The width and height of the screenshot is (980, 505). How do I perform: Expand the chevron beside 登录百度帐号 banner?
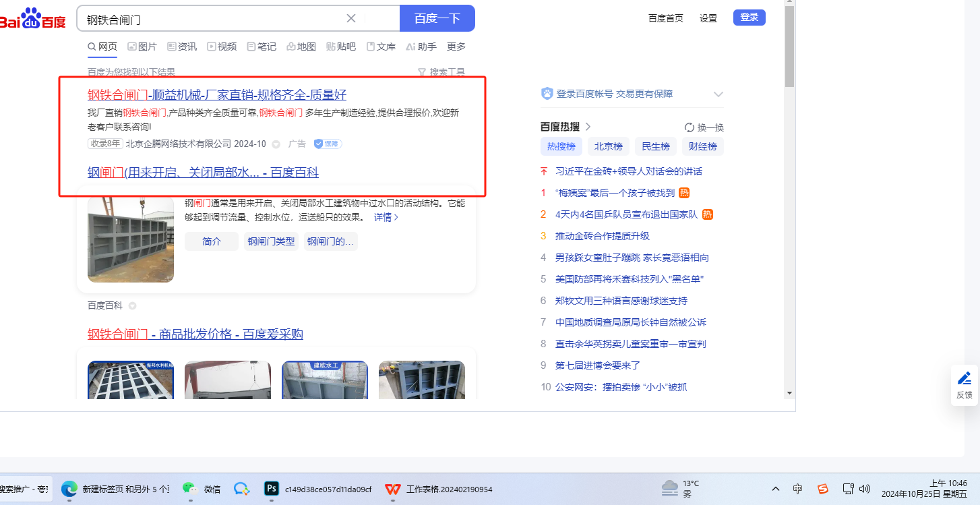[718, 94]
